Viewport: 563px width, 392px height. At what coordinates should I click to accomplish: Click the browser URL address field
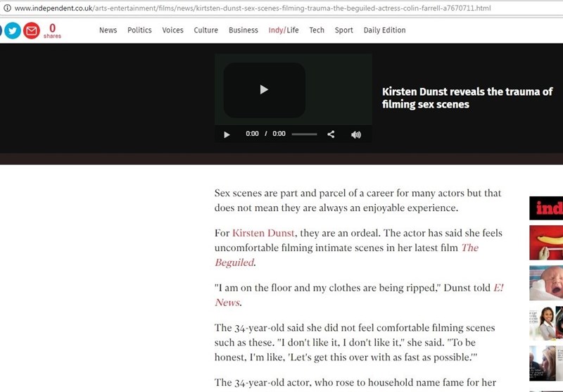(281, 8)
